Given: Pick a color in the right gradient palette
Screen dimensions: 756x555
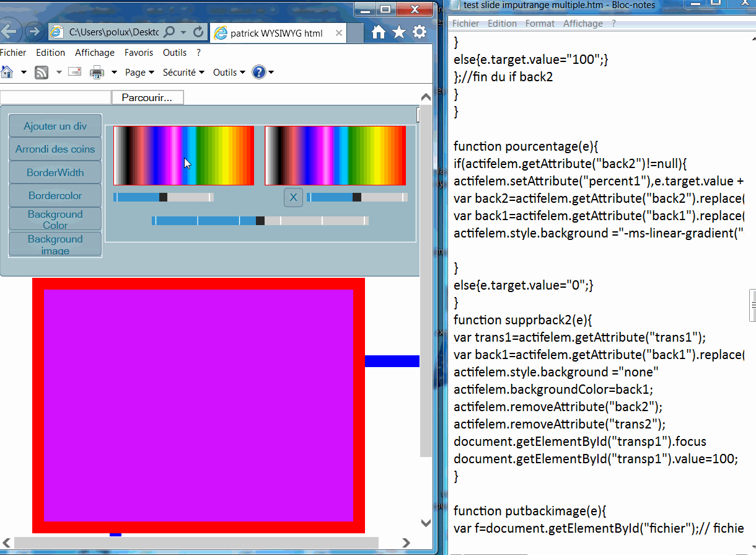Looking at the screenshot, I should tap(335, 156).
